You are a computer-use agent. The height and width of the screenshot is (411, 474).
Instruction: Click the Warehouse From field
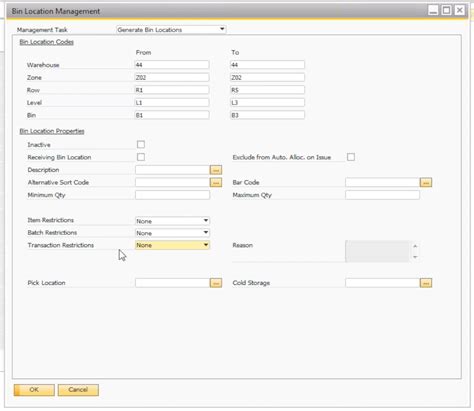pyautogui.click(x=172, y=65)
